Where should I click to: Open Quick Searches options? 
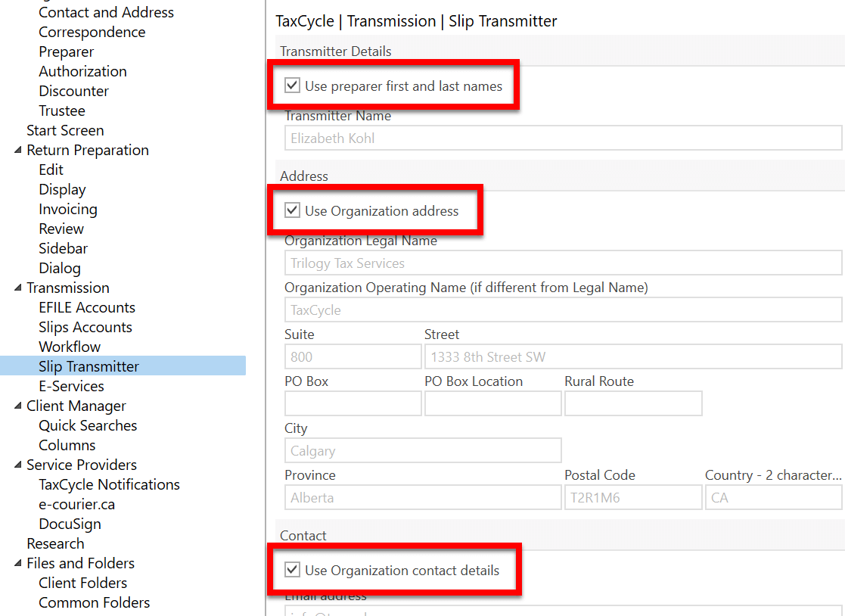88,426
